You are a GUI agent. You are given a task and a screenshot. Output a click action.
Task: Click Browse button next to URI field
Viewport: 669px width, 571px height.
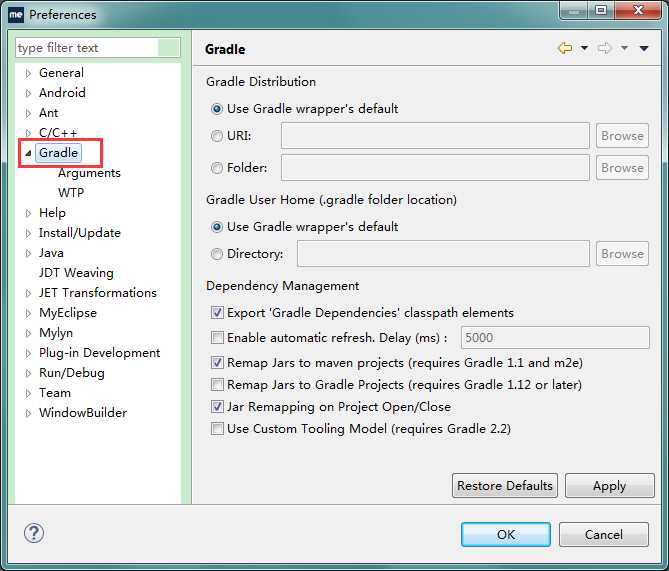pos(622,136)
